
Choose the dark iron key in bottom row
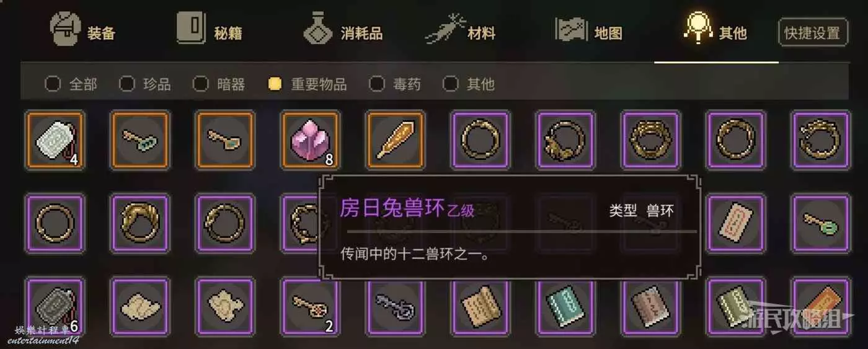pos(394,306)
